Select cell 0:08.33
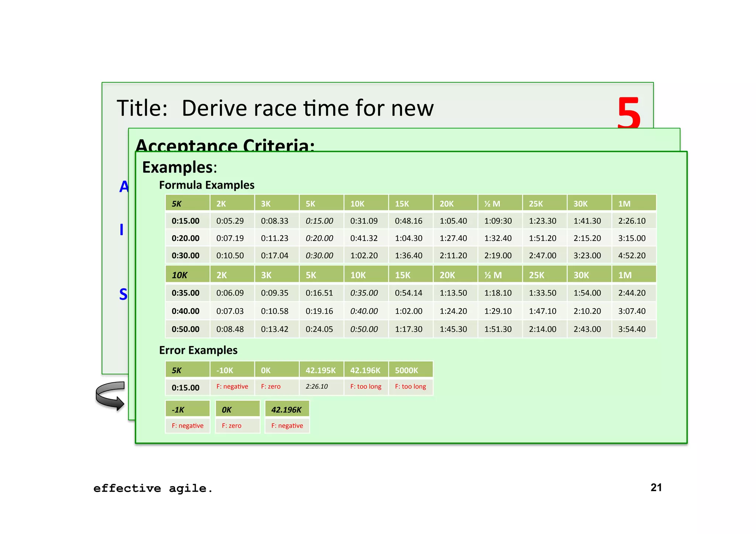Viewport: 756px width, 534px height. (x=276, y=221)
